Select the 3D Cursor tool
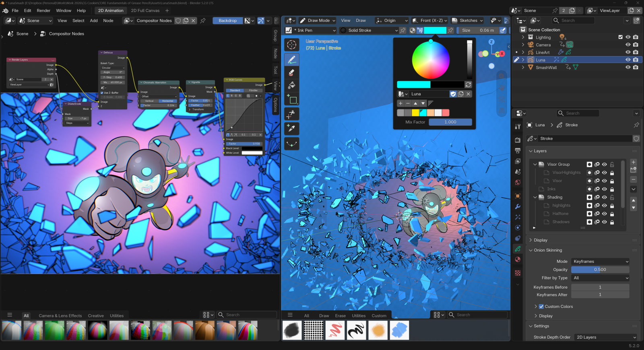This screenshot has height=350, width=644. tap(292, 45)
